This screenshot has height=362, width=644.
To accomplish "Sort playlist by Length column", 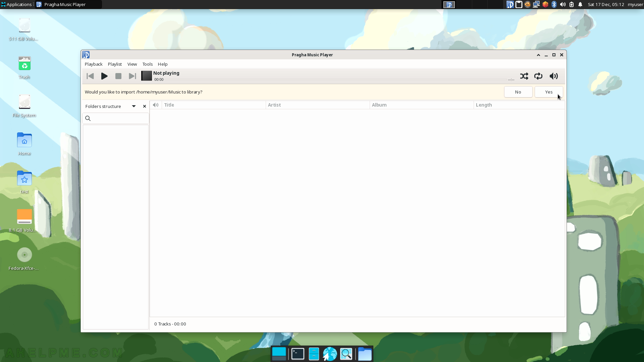I will [519, 105].
